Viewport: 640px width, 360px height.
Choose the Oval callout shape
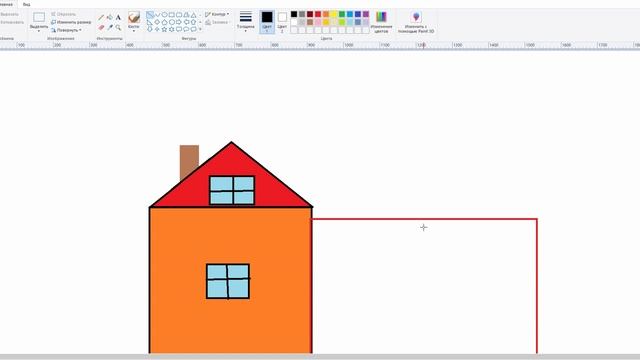tap(186, 29)
